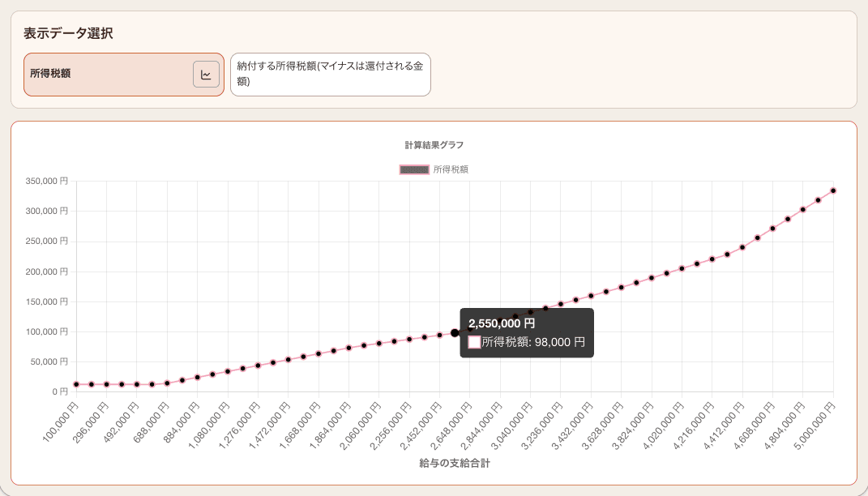868x496 pixels.
Task: Click data point above 1,668,000 円 label
Action: click(319, 353)
